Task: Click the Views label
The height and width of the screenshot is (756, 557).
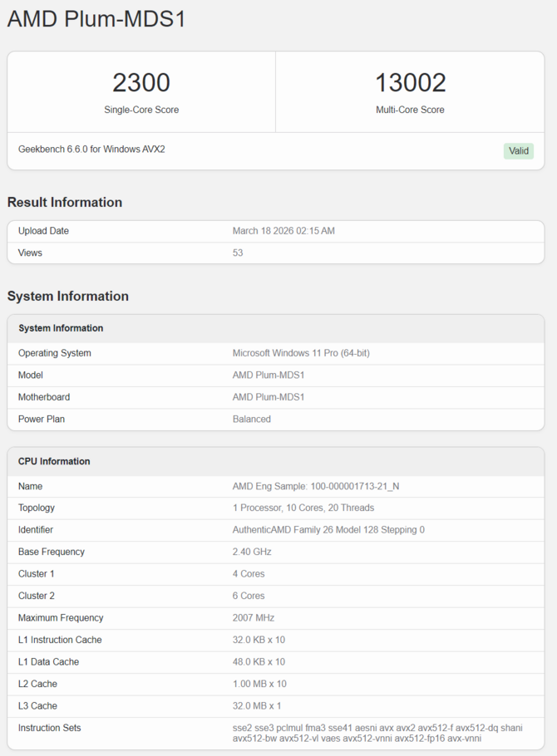Action: pyautogui.click(x=30, y=253)
